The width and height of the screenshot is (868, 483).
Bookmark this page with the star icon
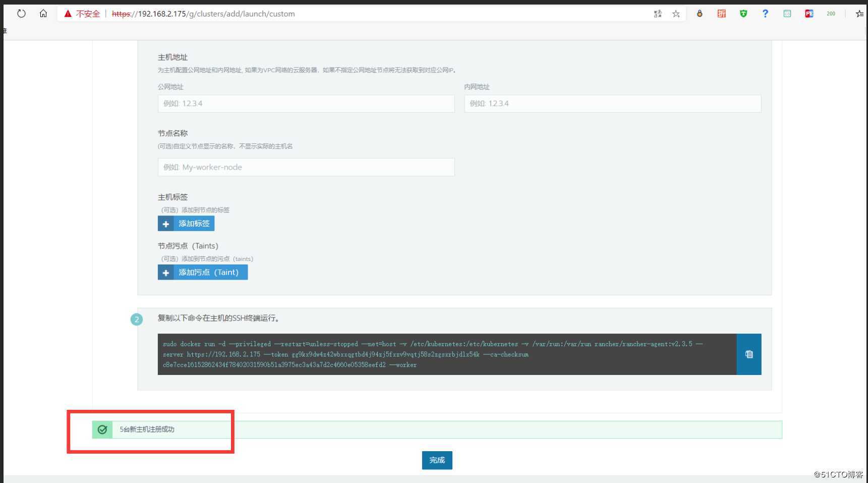coord(676,14)
